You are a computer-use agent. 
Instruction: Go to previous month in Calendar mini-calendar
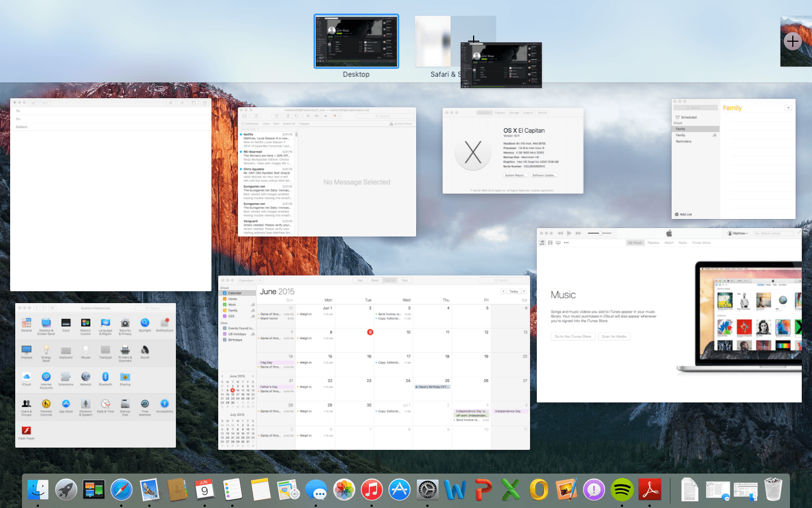[222, 376]
